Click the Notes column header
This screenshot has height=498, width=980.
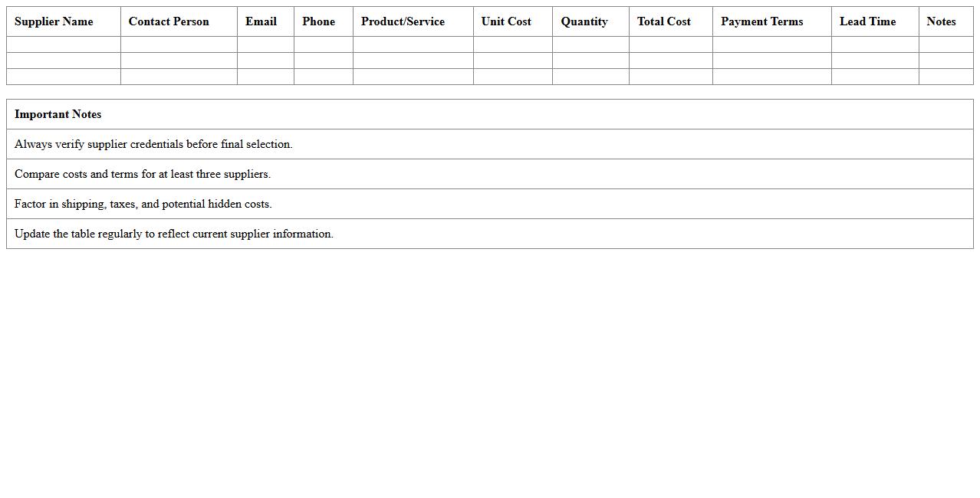click(941, 21)
